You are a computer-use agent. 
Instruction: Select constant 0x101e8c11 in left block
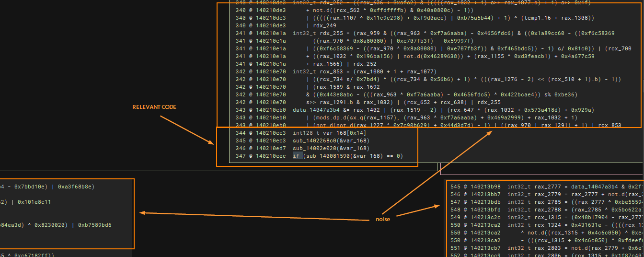tap(34, 202)
